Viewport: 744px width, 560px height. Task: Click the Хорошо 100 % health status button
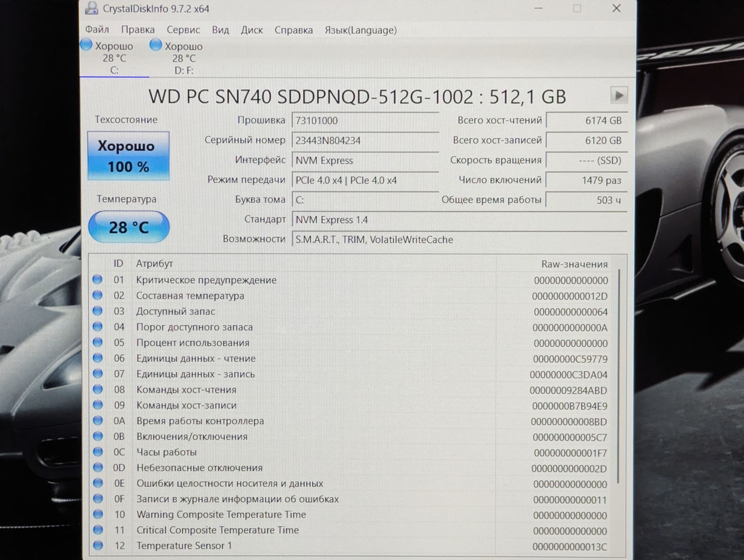[x=128, y=156]
